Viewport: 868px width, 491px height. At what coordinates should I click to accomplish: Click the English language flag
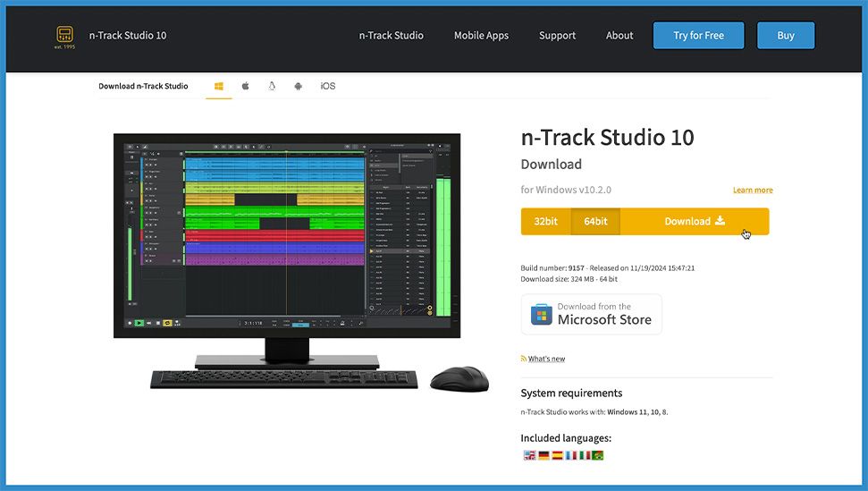[530, 455]
